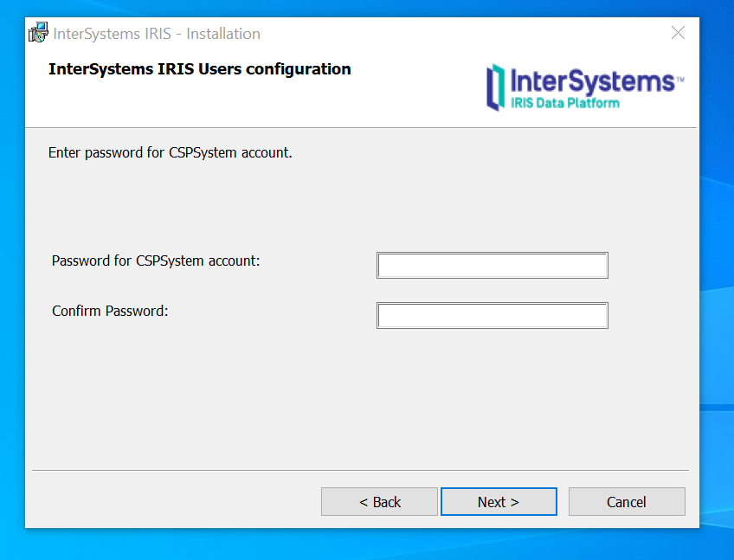Cancel the installation
The image size is (734, 560).
(627, 501)
